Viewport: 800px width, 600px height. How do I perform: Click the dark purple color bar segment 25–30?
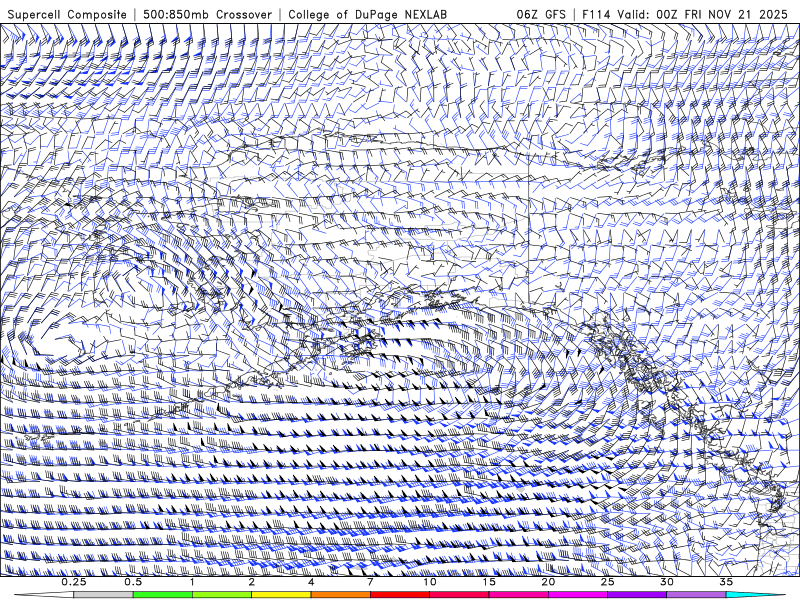pyautogui.click(x=637, y=595)
